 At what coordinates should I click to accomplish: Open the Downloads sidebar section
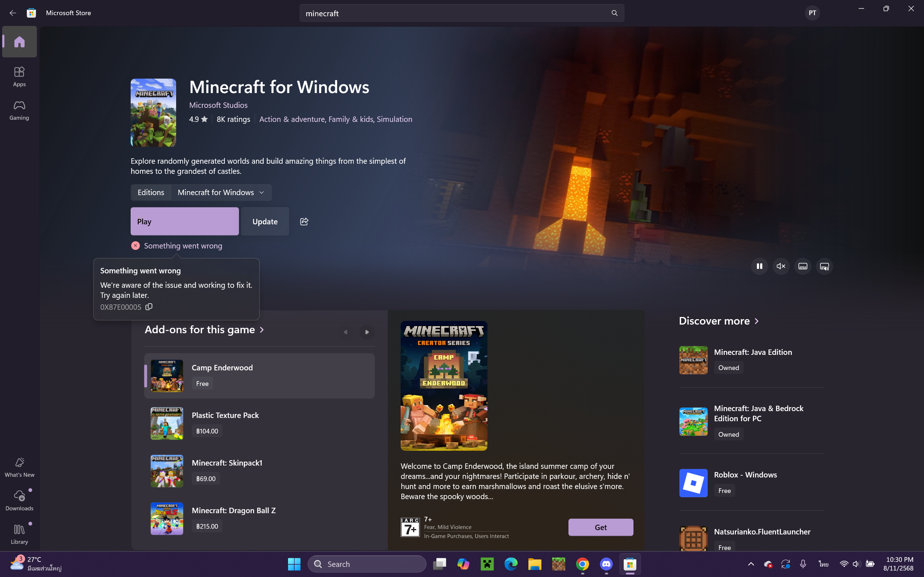point(19,500)
